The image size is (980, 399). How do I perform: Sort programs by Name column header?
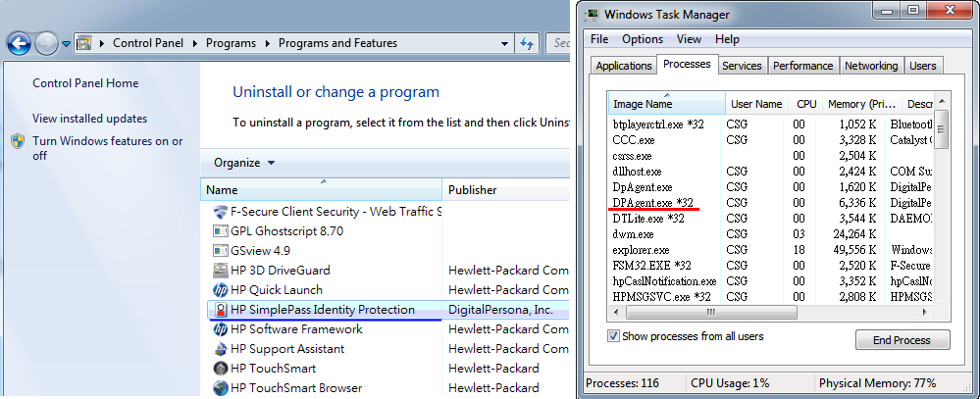pyautogui.click(x=322, y=190)
